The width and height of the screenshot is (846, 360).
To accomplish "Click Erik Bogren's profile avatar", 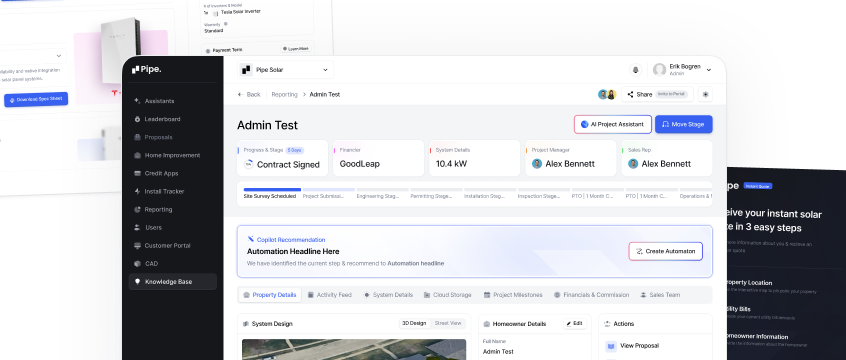I will click(x=659, y=70).
